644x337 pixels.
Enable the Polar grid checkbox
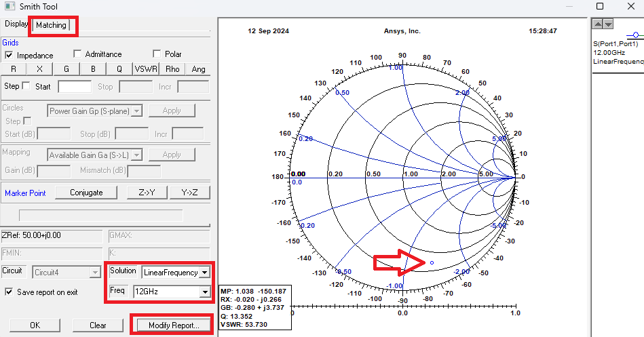(x=157, y=54)
